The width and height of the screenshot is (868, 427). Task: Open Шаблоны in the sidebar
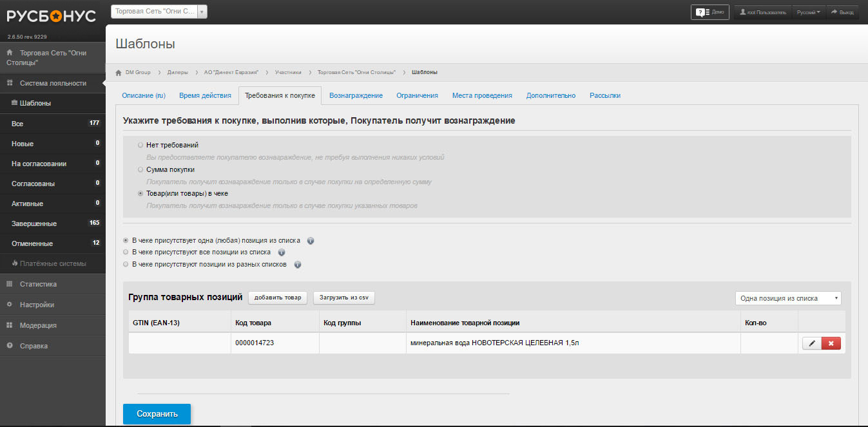pos(52,103)
